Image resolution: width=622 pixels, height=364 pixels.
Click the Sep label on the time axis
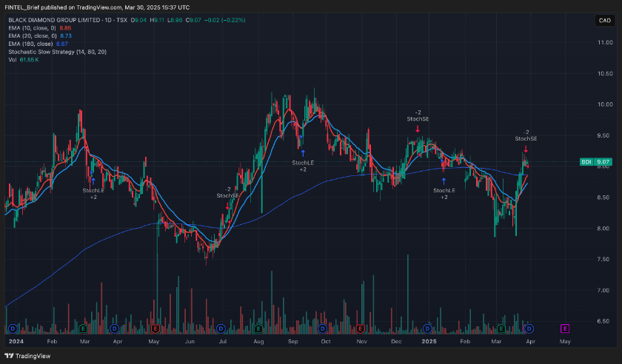pyautogui.click(x=292, y=341)
